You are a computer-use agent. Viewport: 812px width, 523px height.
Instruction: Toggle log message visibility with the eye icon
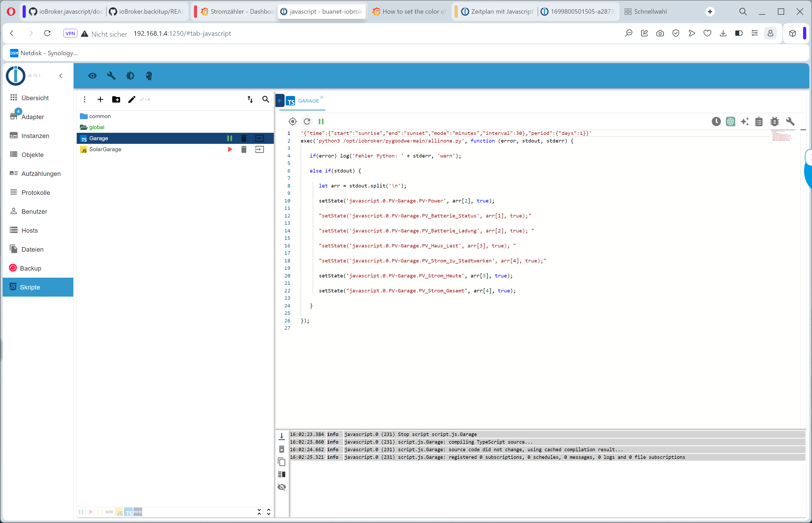point(282,487)
